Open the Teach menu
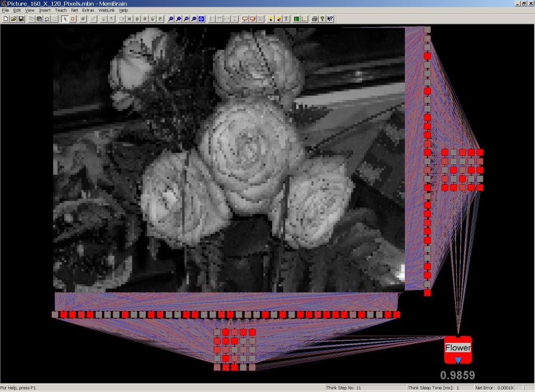The width and height of the screenshot is (535, 392). tap(61, 10)
